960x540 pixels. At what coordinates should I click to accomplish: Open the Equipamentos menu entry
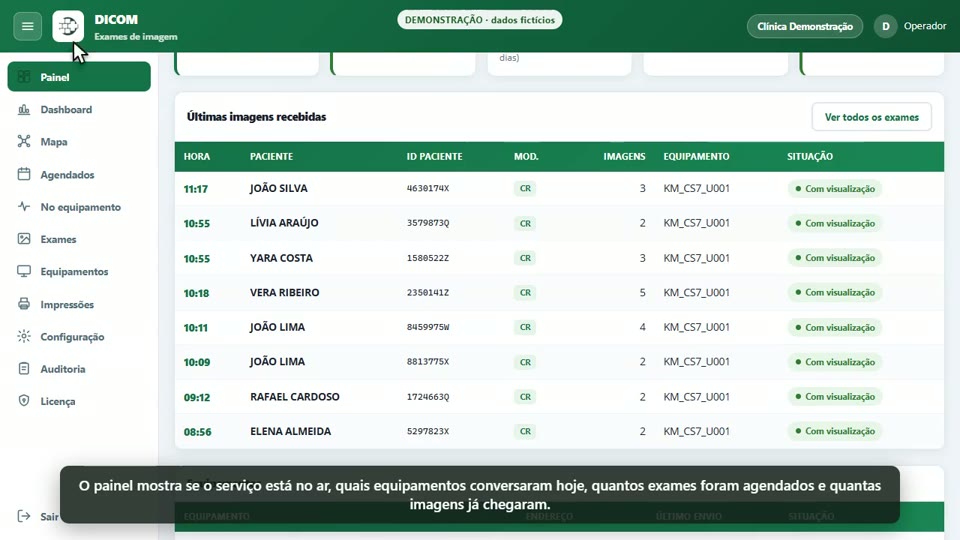point(79,271)
